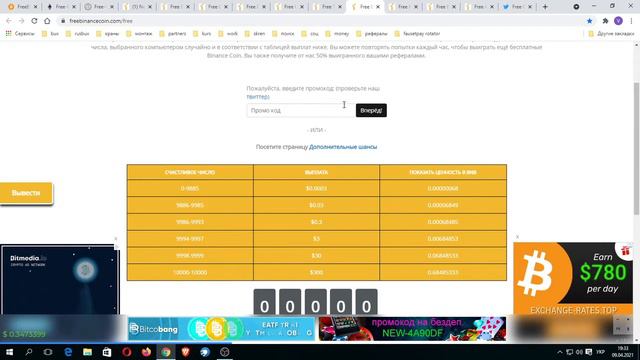Open Windows taskbar search
This screenshot has width=640, height=360.
[x=29, y=352]
